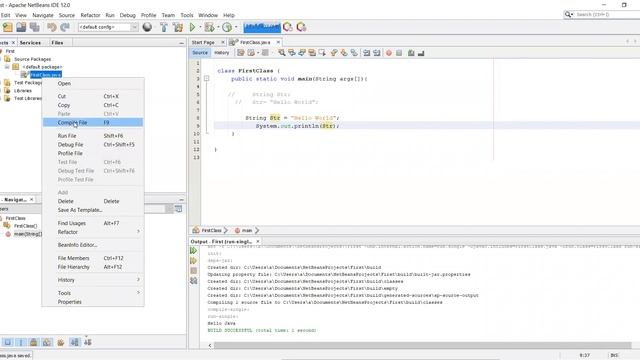Click the Toggle Highlight Search icon in the editor toolbar

(312, 53)
